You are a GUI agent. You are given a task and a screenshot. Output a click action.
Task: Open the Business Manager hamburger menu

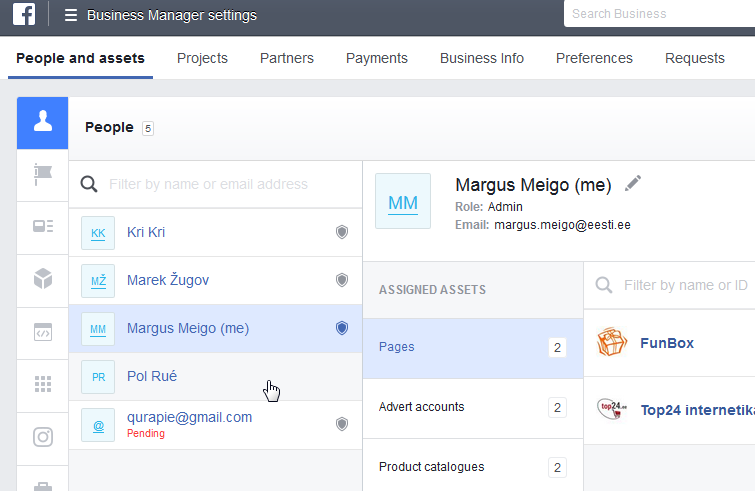(70, 15)
